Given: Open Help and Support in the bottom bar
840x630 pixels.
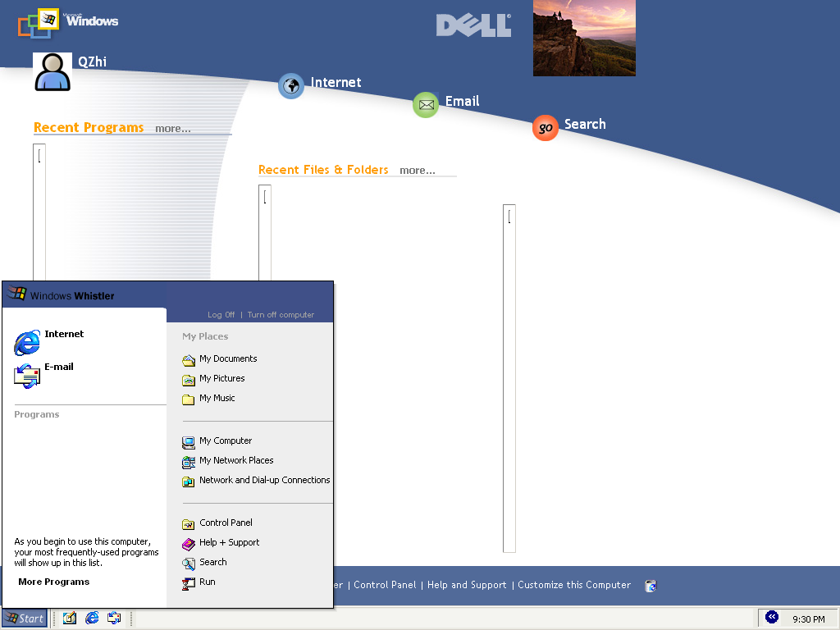Looking at the screenshot, I should (x=467, y=585).
